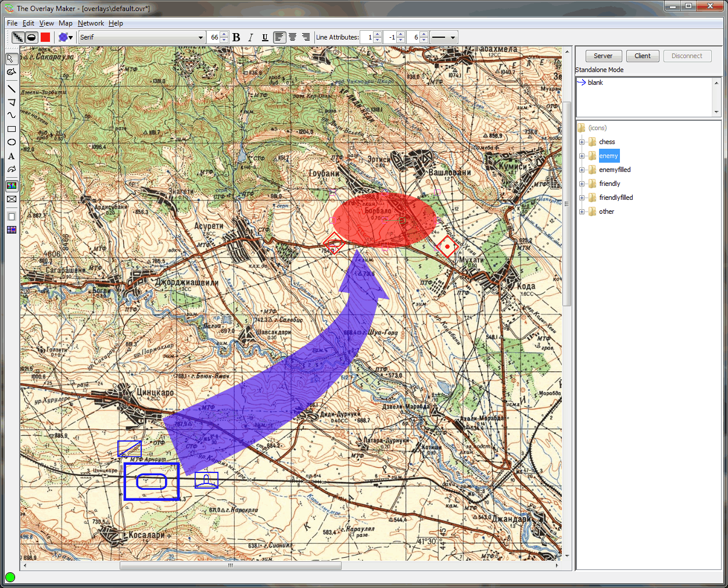Click the Disconnect button
Screen dimensions: 728x588
click(687, 56)
